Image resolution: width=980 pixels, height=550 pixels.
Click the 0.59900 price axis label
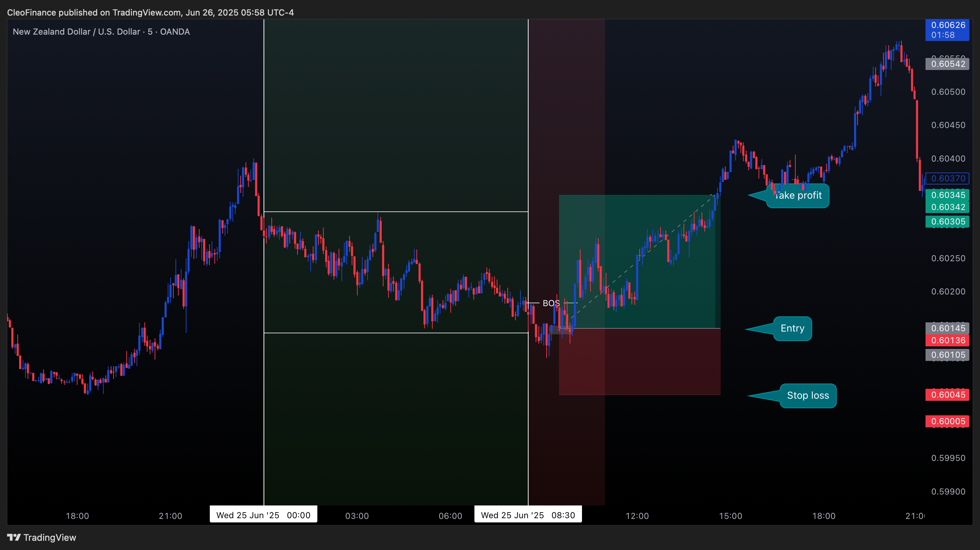(948, 491)
